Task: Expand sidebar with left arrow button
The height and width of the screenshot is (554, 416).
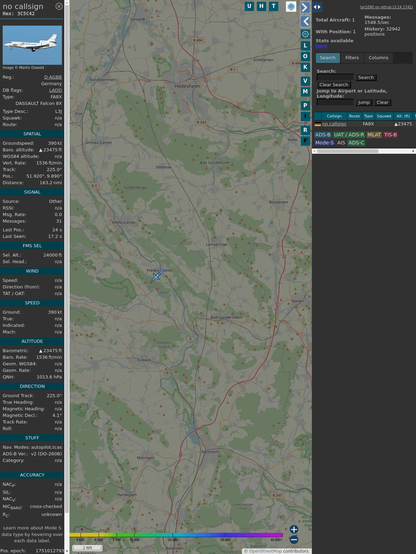Action: (305, 22)
